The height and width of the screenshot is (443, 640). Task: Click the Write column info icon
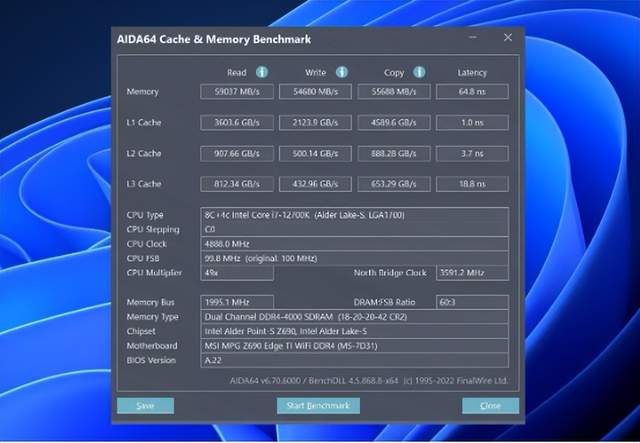coord(342,72)
